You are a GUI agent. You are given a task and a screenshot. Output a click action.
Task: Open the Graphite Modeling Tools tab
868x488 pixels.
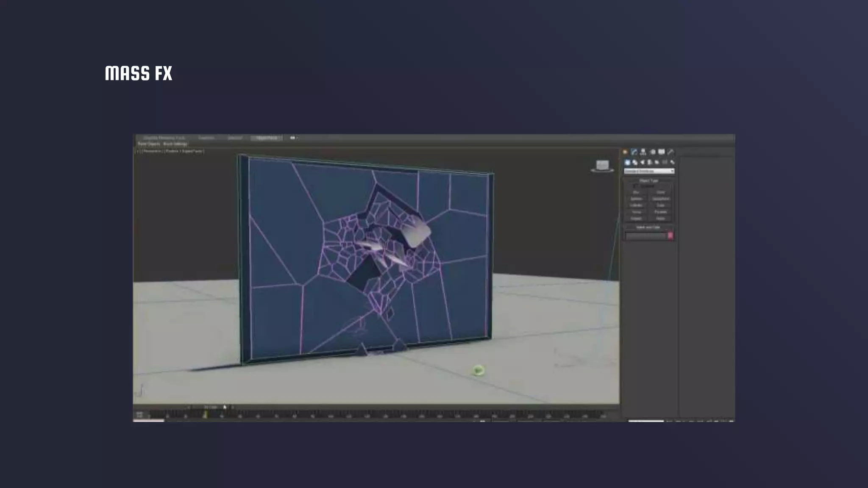[164, 138]
